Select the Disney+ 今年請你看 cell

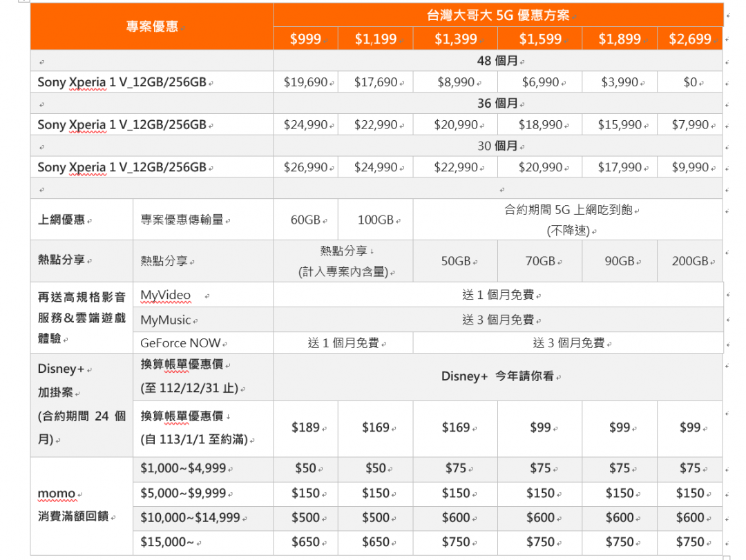click(x=497, y=377)
